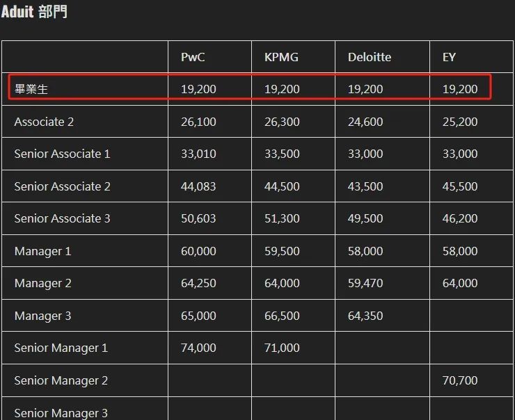This screenshot has height=420, width=515.
Task: Select the KPMG column header
Action: 281,57
